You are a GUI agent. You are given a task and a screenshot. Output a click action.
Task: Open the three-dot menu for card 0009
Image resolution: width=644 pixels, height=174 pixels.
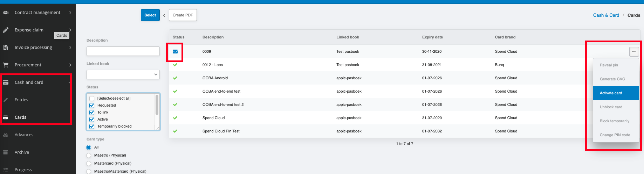tap(634, 51)
